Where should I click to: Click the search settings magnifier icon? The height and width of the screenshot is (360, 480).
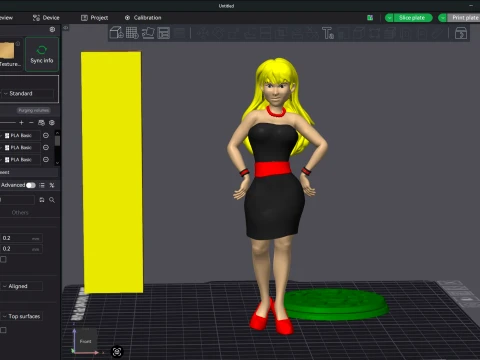(x=52, y=200)
